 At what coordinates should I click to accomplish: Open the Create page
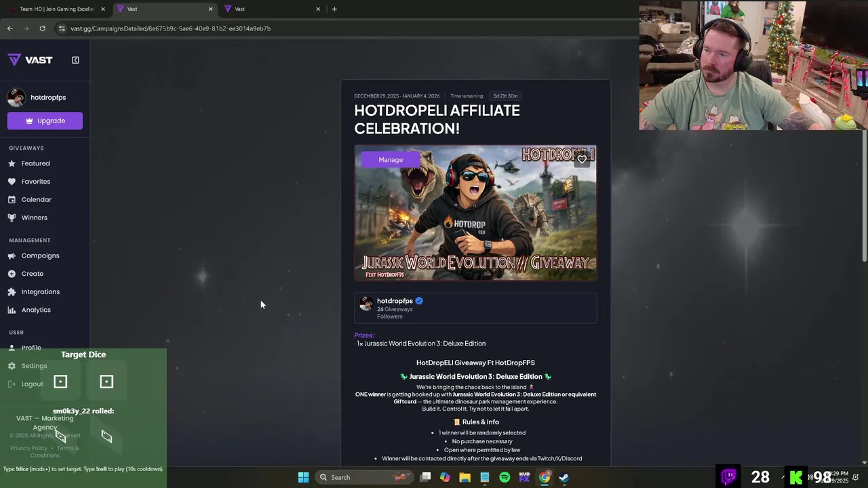[x=33, y=274]
